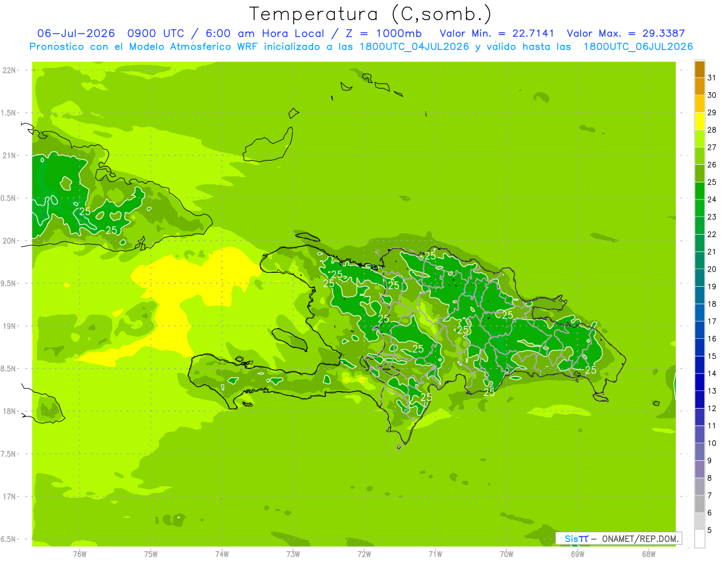Click the 25 contour label over eastern Cuba
728x562 pixels.
[x=85, y=212]
